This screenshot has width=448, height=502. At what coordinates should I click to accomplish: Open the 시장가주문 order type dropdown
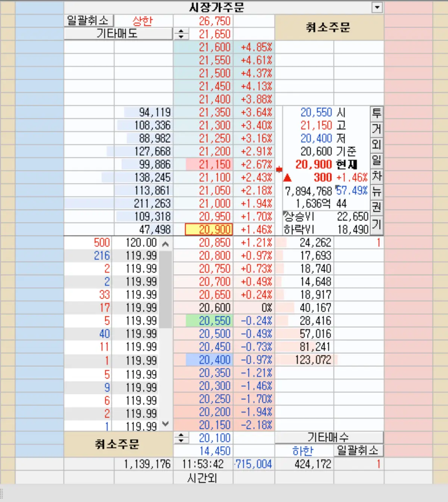377,7
